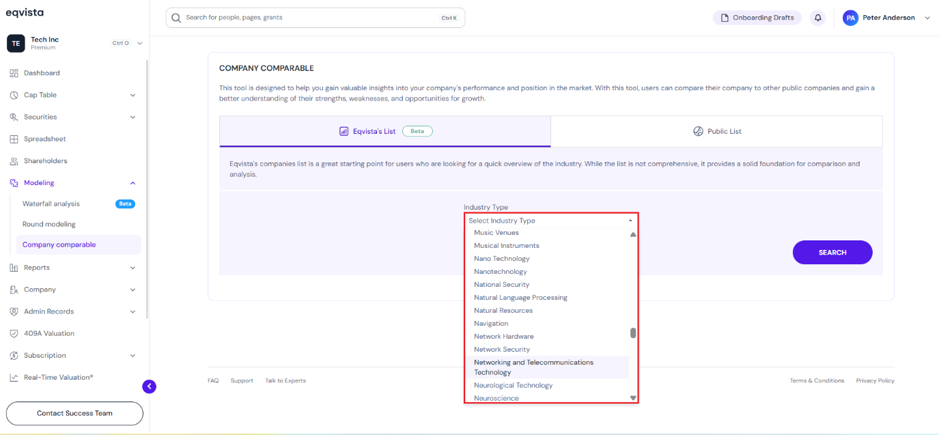Click the Admin Records shield icon
Image resolution: width=939 pixels, height=435 pixels.
click(x=14, y=312)
